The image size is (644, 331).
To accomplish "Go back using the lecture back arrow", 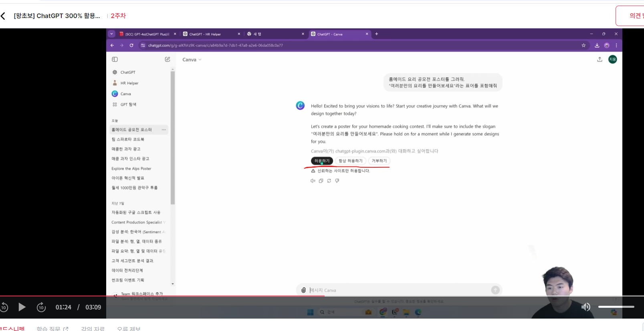I will [3, 16].
